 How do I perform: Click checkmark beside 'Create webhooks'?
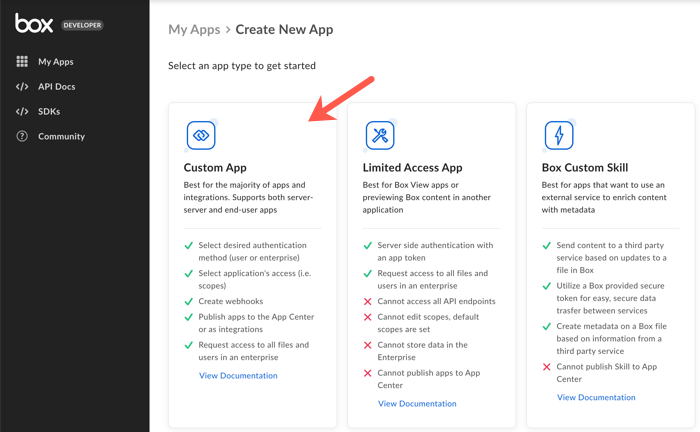coord(188,302)
